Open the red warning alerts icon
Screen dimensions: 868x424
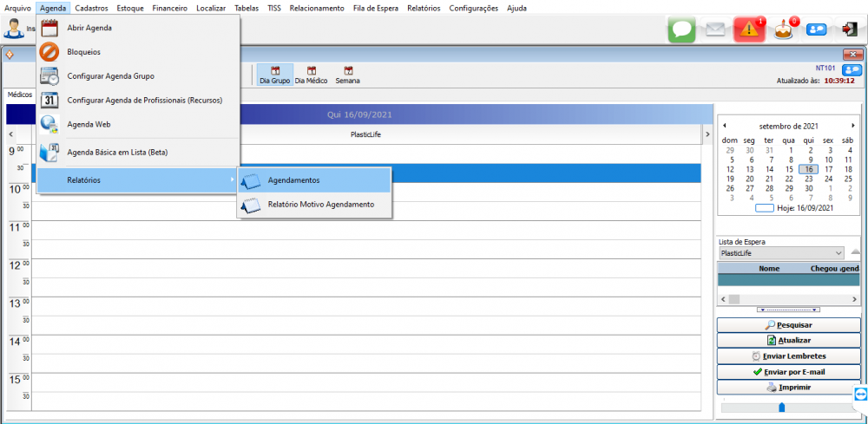(x=748, y=29)
